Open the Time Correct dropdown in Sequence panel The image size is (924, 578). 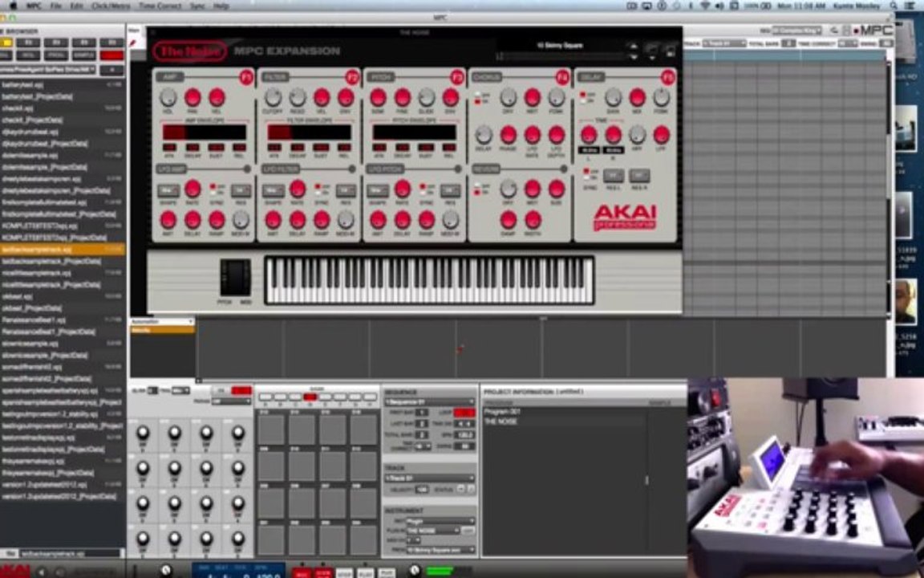(423, 446)
